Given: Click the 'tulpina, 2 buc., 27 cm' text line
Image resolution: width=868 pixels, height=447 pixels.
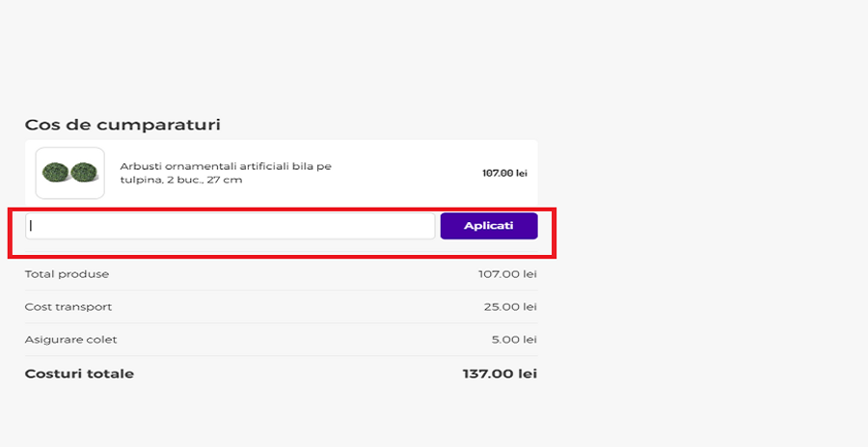Looking at the screenshot, I should tap(180, 180).
